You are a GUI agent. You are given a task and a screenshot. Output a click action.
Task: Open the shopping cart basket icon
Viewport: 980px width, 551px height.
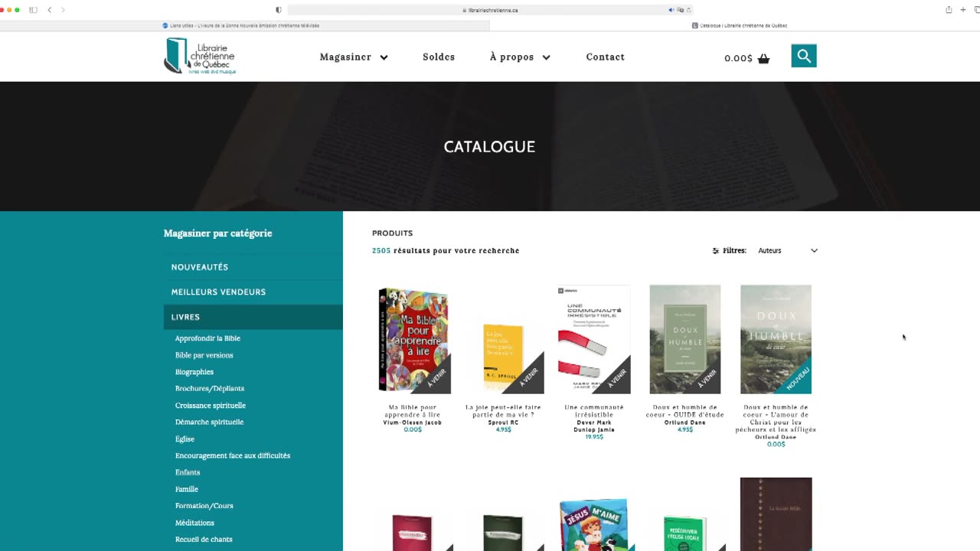[x=763, y=58]
